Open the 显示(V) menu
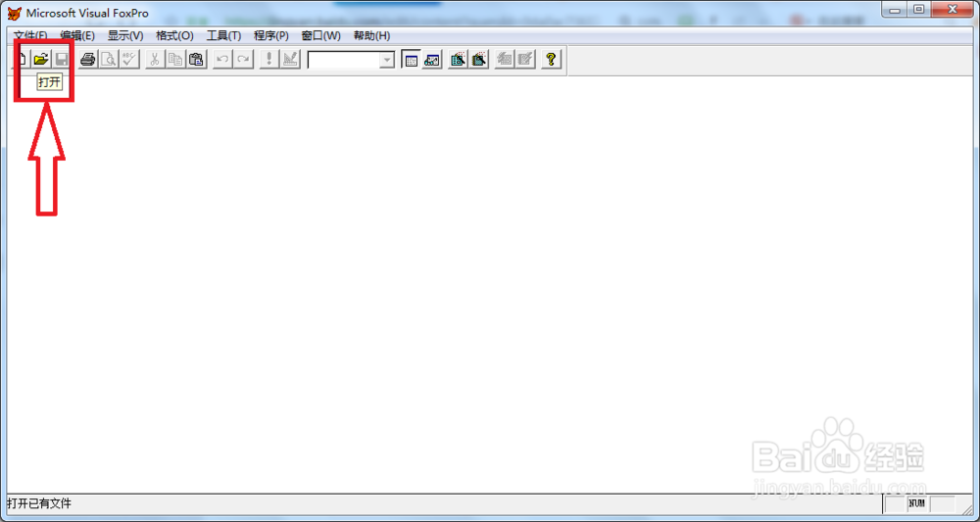 coord(125,35)
